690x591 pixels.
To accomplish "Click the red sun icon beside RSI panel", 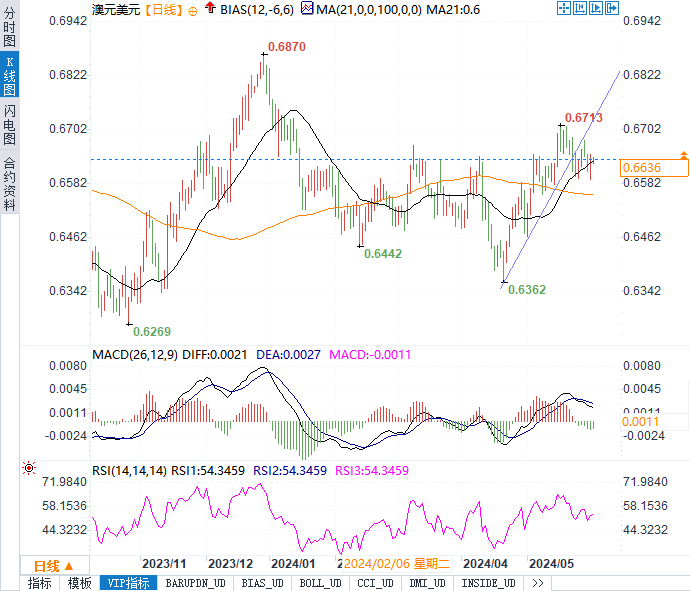I will point(29,468).
